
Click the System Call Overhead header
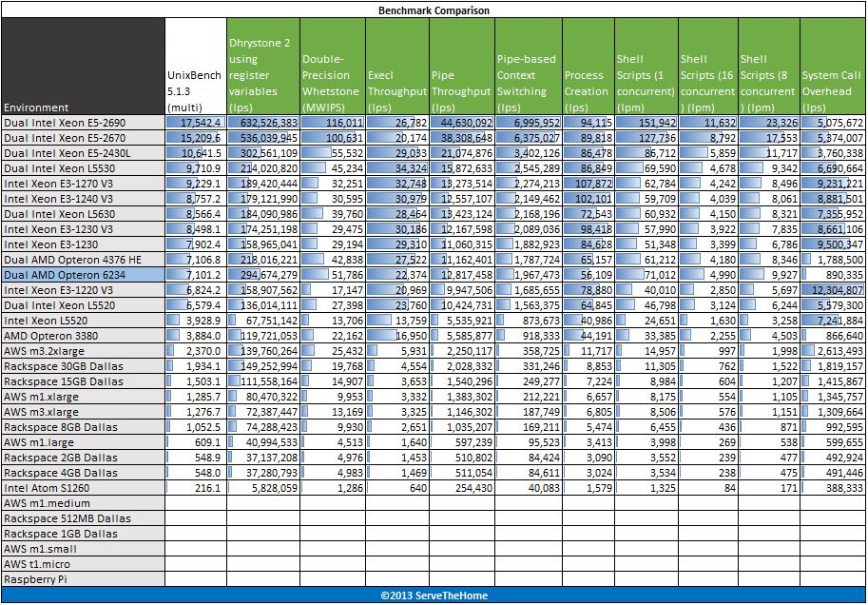point(832,67)
